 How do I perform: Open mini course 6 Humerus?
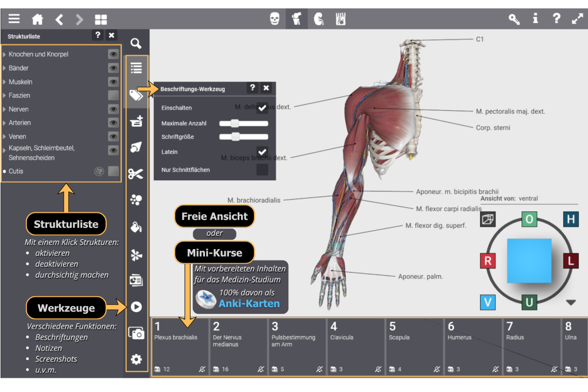tap(473, 347)
